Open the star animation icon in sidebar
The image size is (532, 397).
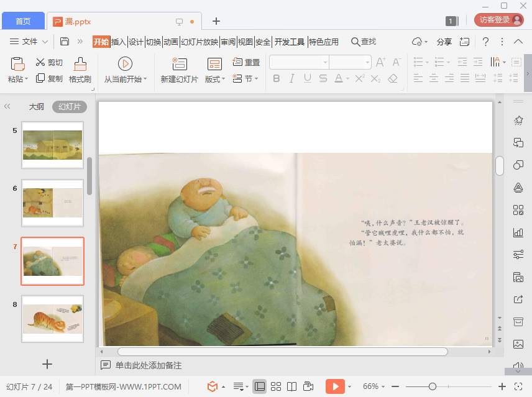click(x=518, y=121)
